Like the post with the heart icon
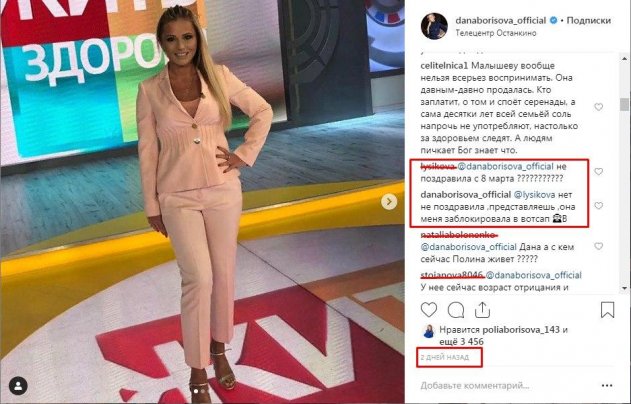631x404 pixels. tap(429, 310)
